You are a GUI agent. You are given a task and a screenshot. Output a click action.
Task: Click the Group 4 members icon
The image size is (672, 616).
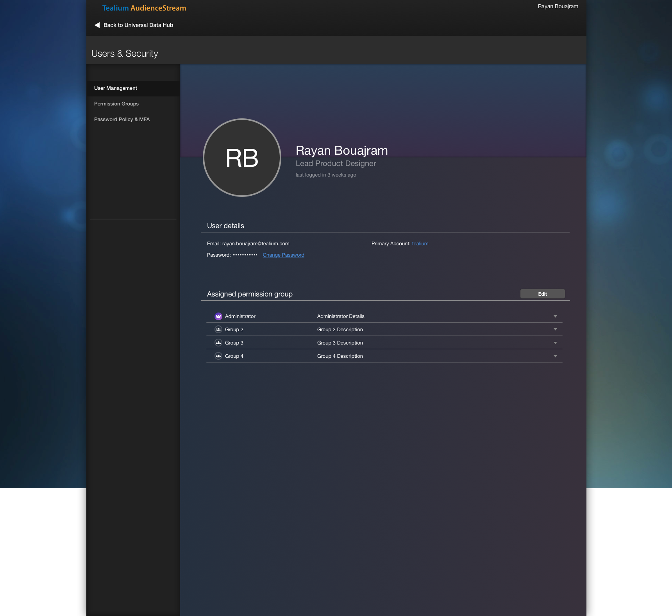(x=218, y=356)
